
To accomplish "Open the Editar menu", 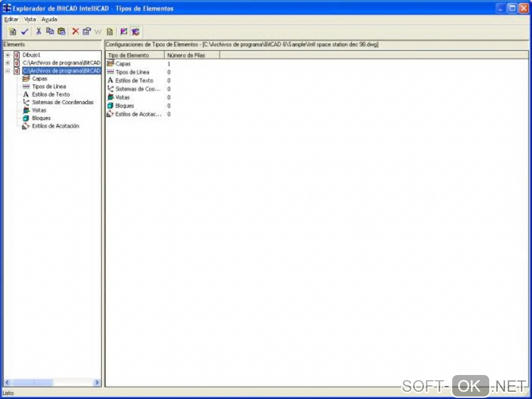I will click(x=11, y=19).
